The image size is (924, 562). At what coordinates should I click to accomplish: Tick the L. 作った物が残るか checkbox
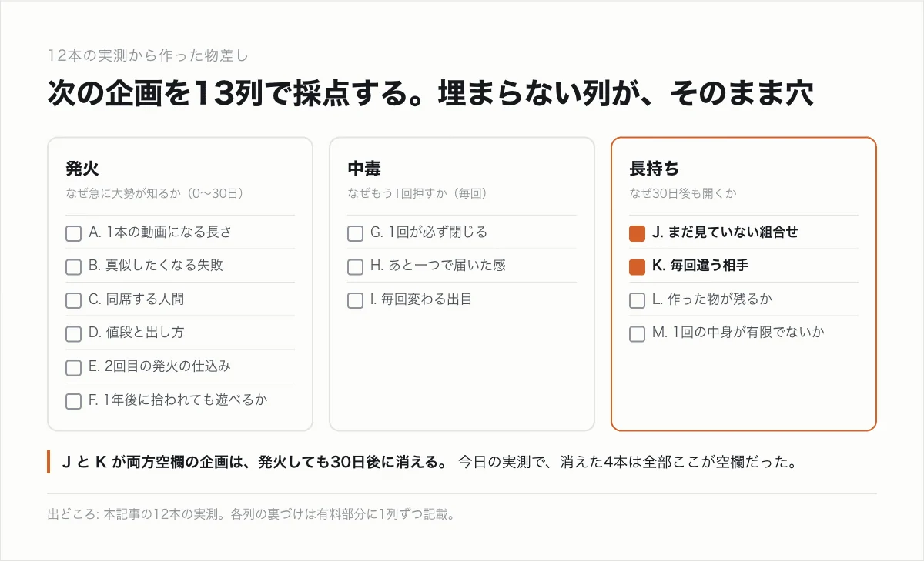(637, 301)
